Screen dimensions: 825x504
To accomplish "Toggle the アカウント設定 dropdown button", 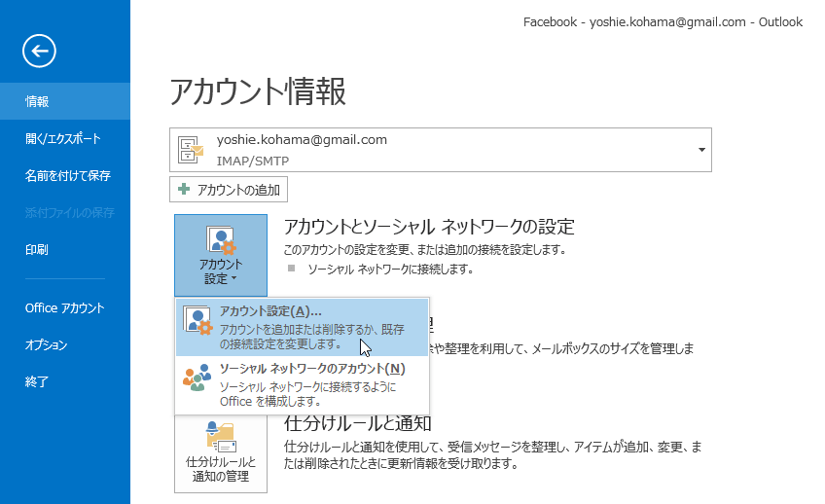I will [x=221, y=255].
